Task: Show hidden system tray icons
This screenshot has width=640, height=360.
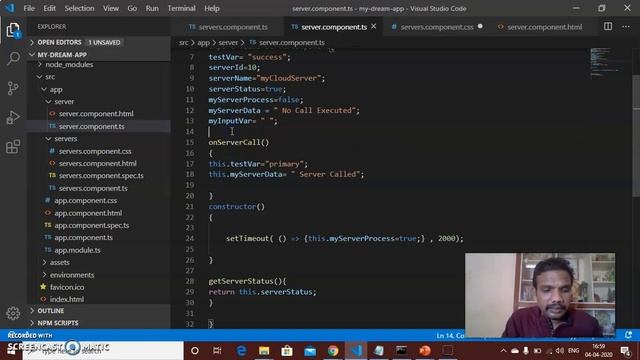Action: click(x=503, y=351)
